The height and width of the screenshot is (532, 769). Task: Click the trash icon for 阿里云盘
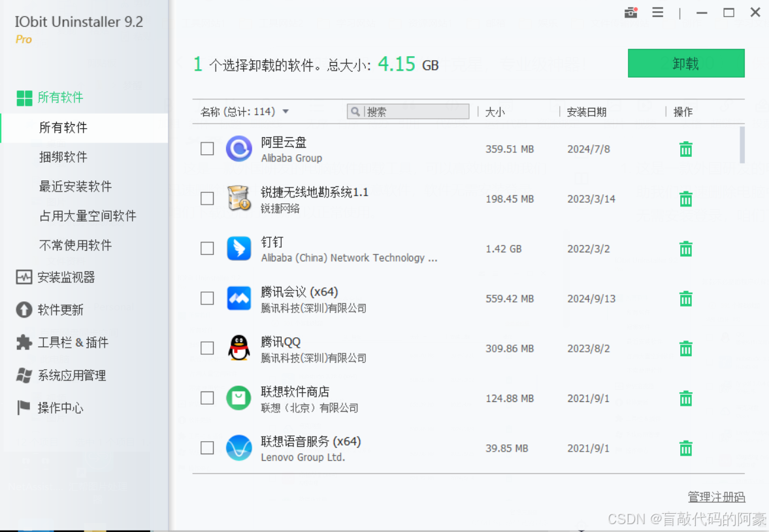(685, 149)
